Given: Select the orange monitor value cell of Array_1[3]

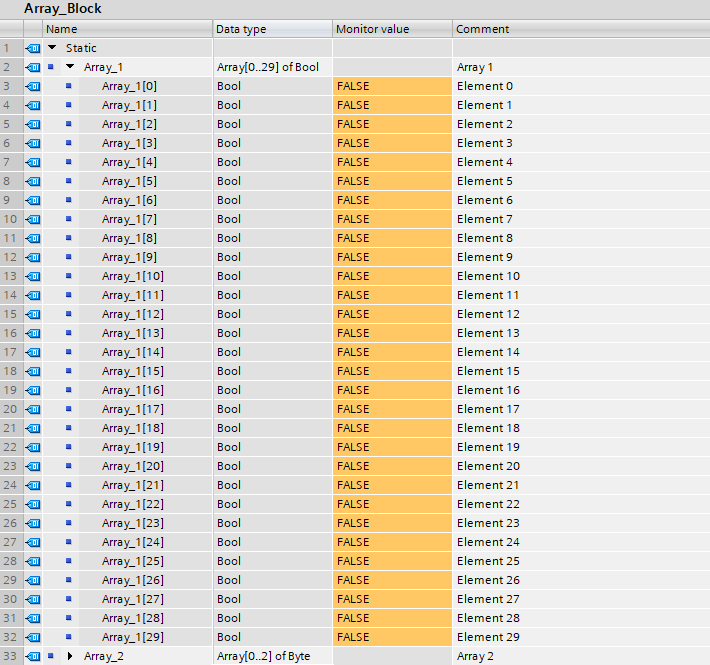Looking at the screenshot, I should (x=392, y=143).
